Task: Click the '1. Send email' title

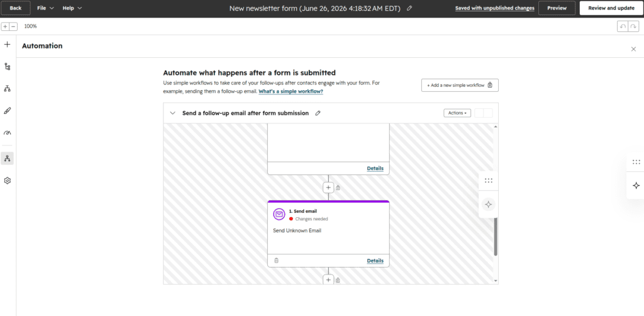Action: coord(303,212)
